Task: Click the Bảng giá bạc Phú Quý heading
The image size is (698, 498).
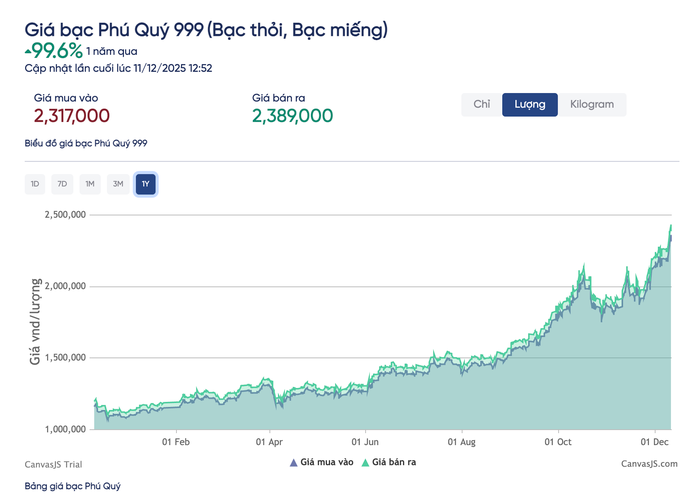Action: 73,486
